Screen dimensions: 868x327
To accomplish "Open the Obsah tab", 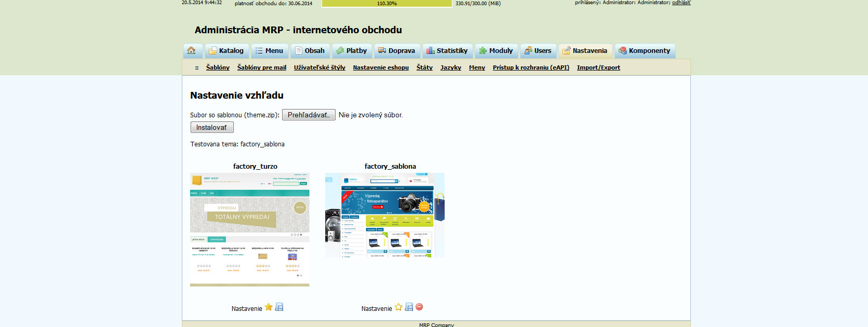I will tap(310, 51).
